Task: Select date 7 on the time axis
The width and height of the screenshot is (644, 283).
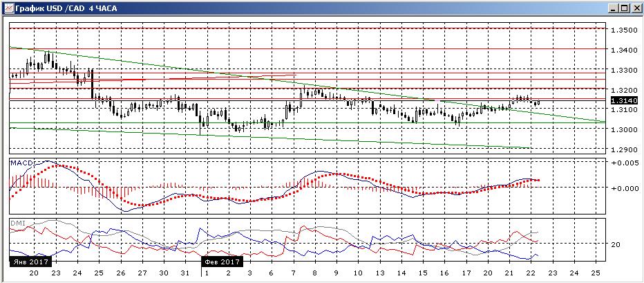Action: click(x=293, y=273)
